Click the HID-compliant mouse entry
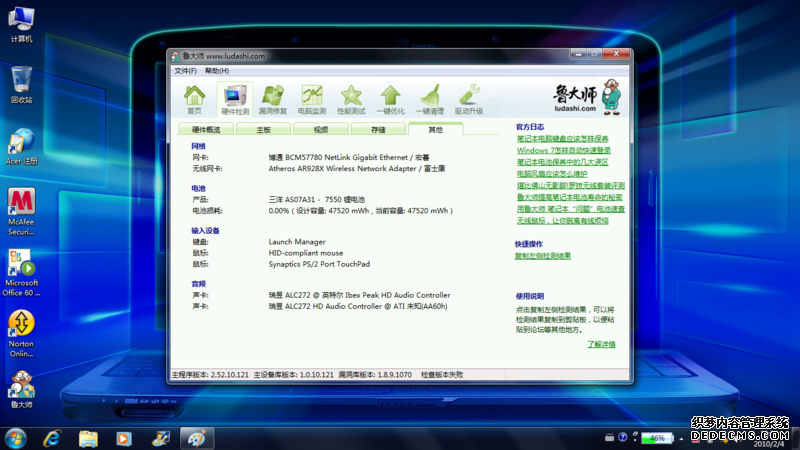This screenshot has width=800, height=450. point(306,253)
